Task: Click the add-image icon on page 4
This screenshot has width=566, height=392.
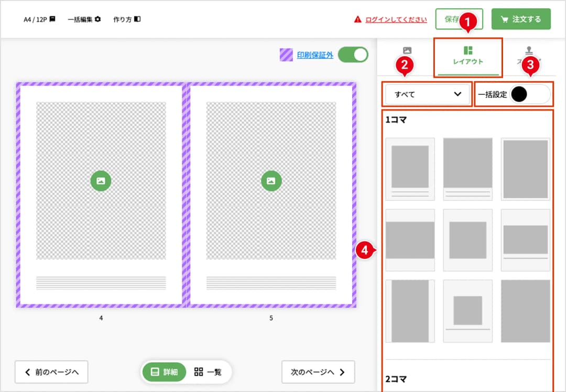Action: coord(101,181)
